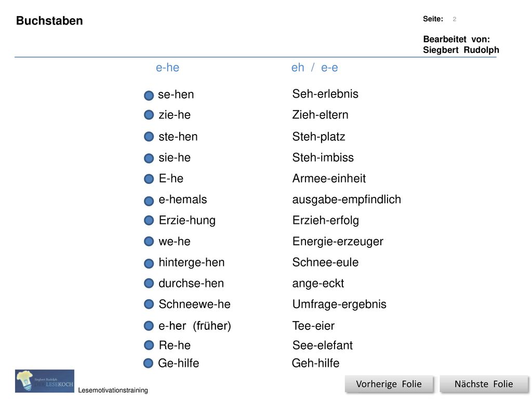The width and height of the screenshot is (532, 399).
Task: Click the word Seh-erlebnis
Action: tap(325, 94)
